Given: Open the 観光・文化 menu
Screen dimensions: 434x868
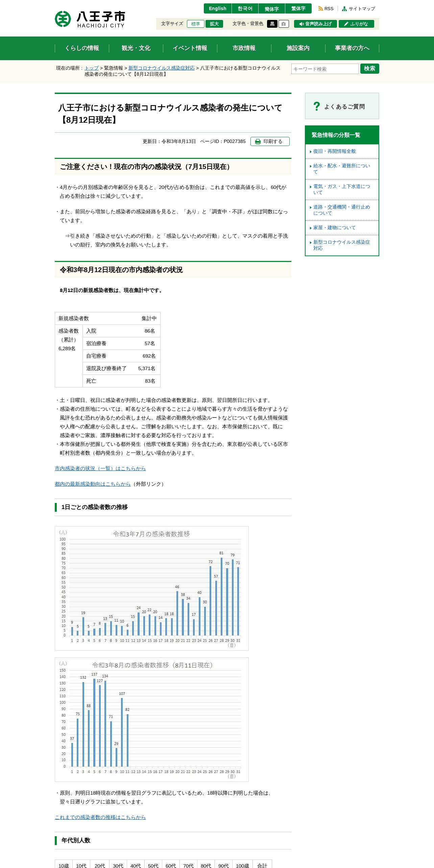Looking at the screenshot, I should tap(136, 48).
